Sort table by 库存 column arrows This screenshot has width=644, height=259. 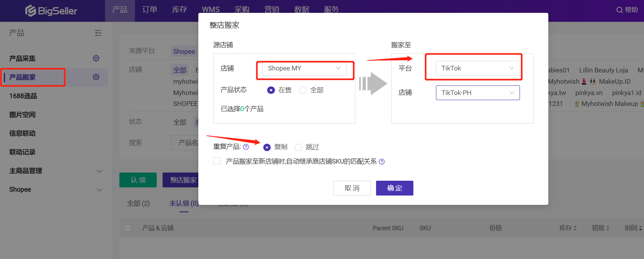[x=575, y=228]
